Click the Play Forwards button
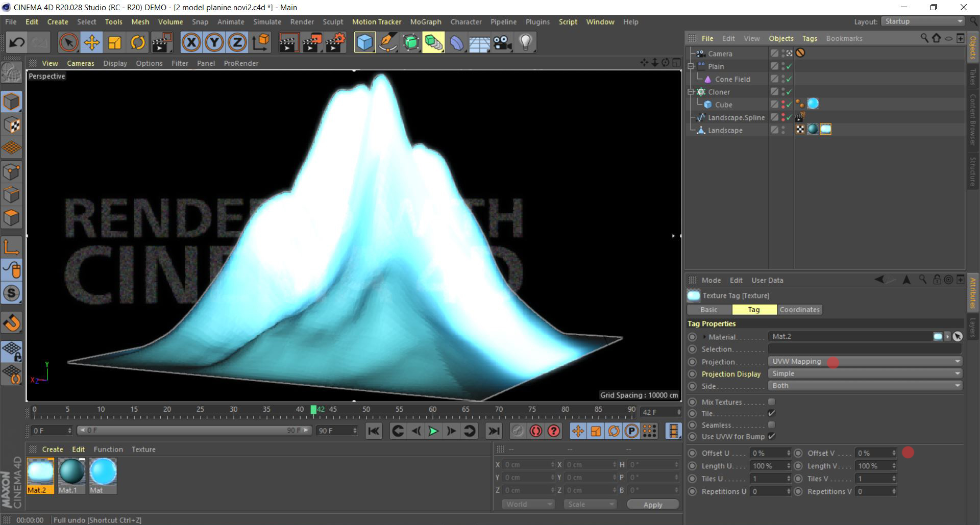This screenshot has width=980, height=525. pyautogui.click(x=433, y=431)
